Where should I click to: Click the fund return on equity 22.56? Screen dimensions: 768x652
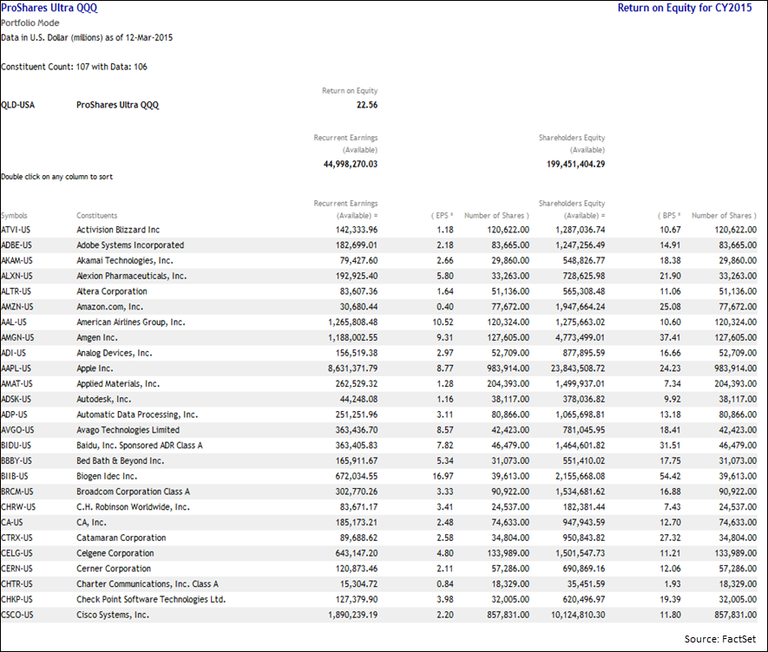point(367,105)
